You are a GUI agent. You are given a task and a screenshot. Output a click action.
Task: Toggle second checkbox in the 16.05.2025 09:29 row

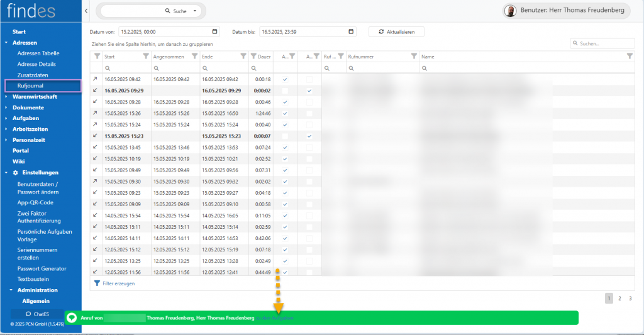[x=309, y=91]
